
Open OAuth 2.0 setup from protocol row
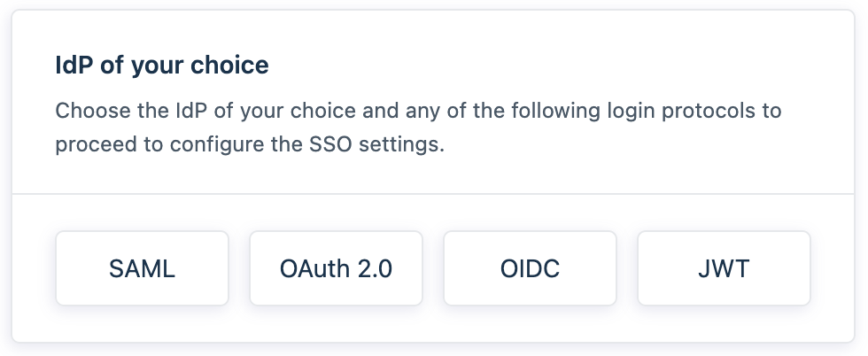[336, 268]
